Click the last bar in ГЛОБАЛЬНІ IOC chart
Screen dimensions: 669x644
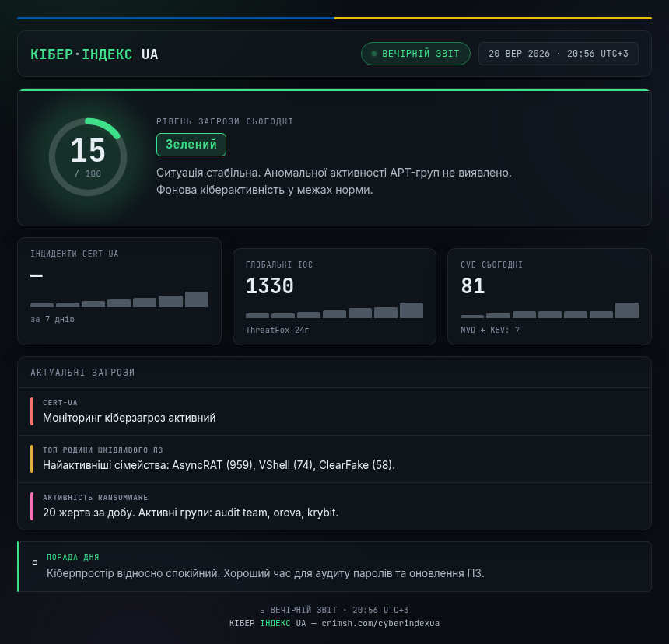click(x=412, y=310)
